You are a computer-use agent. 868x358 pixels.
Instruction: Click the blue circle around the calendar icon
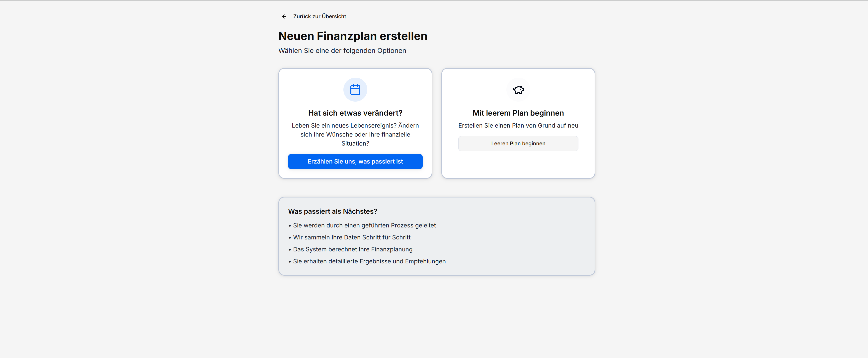(355, 89)
